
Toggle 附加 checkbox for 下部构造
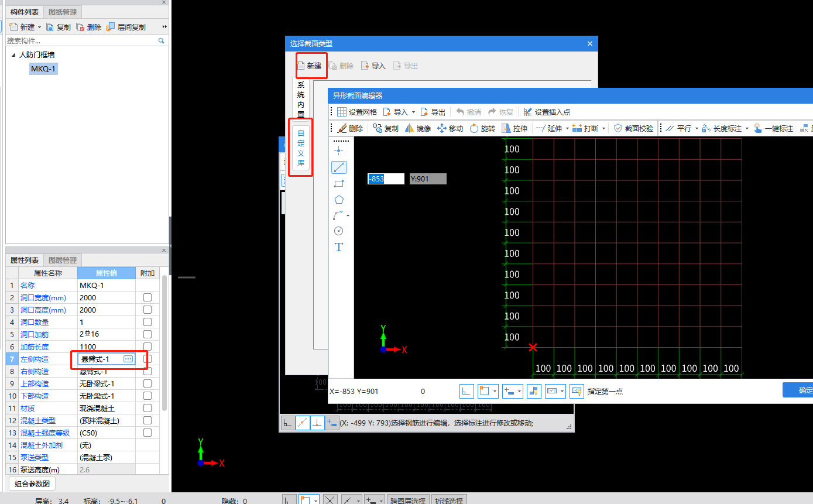click(147, 396)
